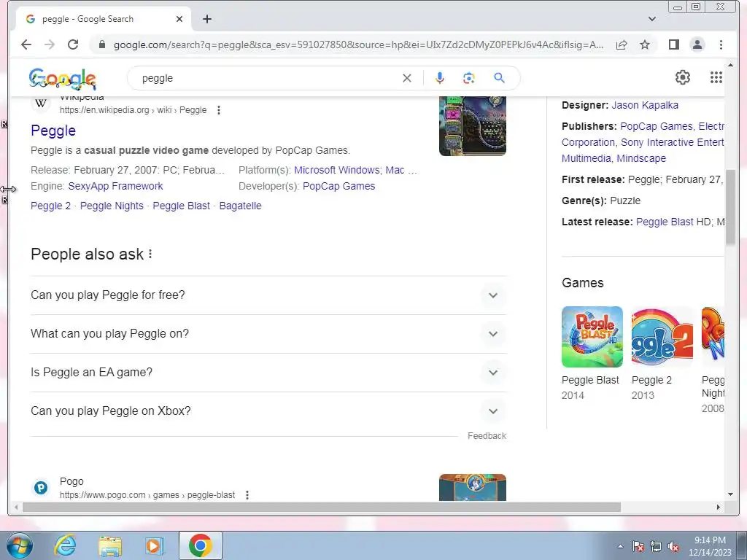
Task: Open Google quick settings gear
Action: click(683, 77)
